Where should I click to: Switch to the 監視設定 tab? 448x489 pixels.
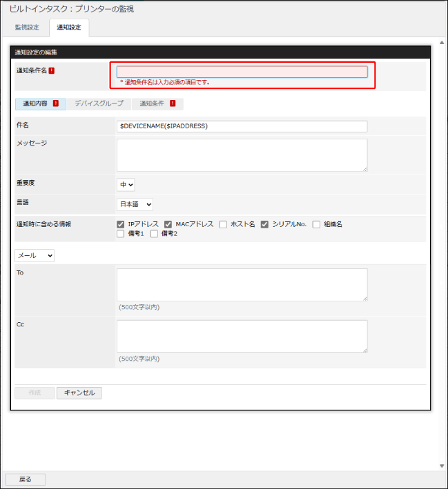tap(28, 28)
